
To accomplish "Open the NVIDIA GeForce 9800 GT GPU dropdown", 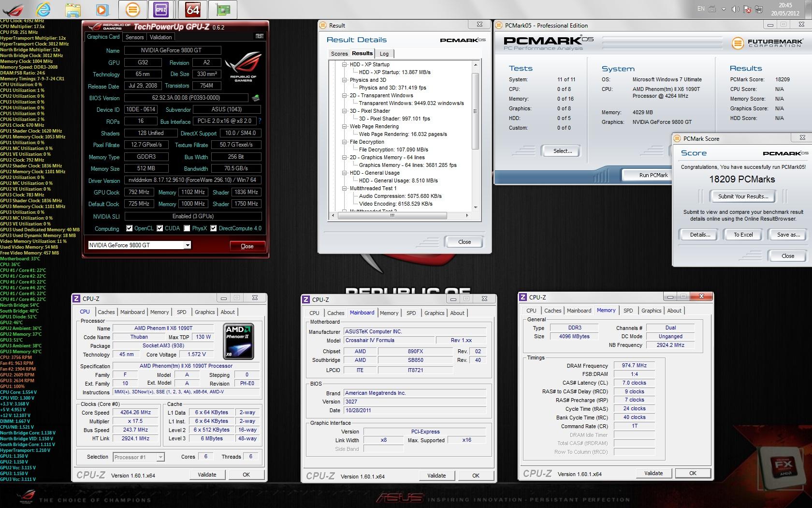I will [139, 245].
